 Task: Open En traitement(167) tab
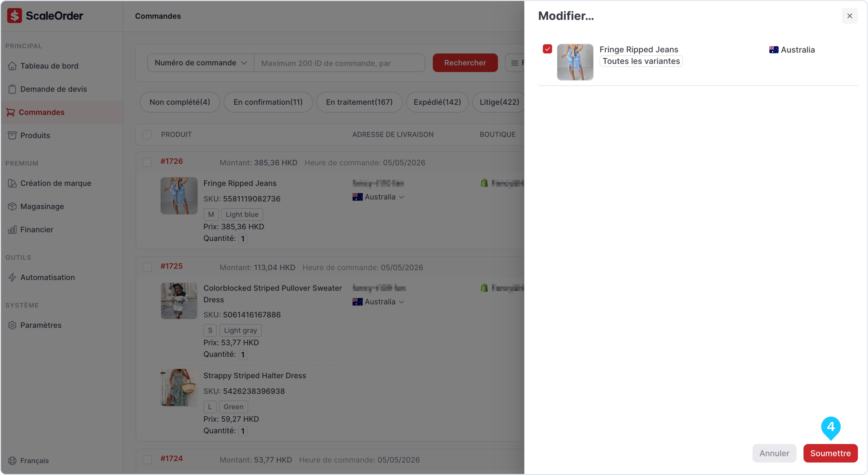[359, 102]
